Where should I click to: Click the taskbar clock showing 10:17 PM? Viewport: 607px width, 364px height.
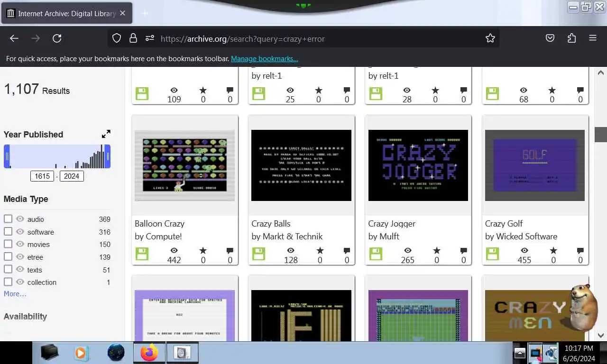578,348
